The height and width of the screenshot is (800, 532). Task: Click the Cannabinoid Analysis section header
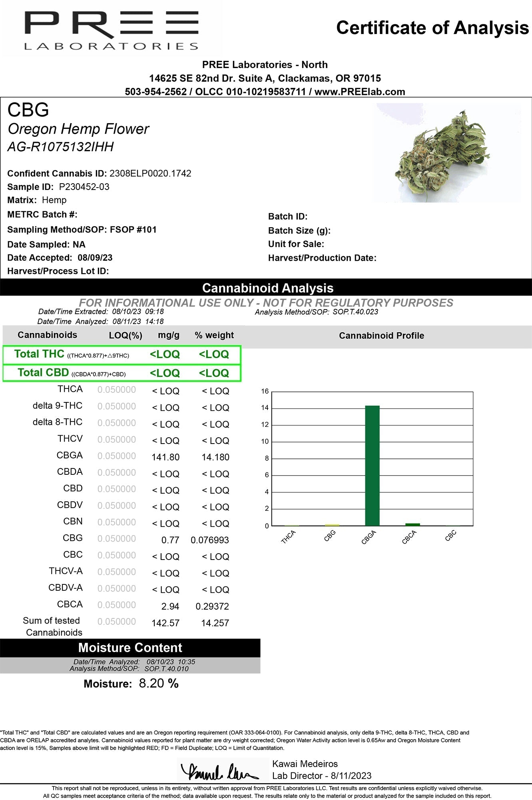coord(267,288)
